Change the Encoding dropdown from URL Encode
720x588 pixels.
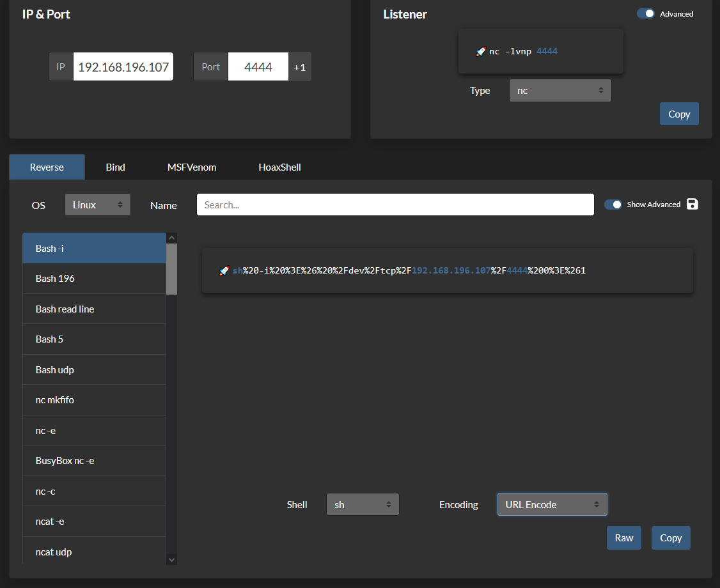coord(552,504)
